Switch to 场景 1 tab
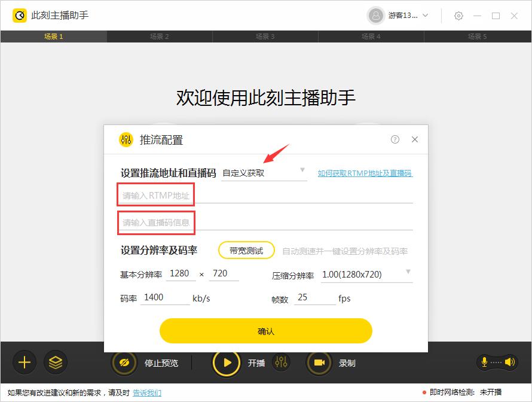This screenshot has height=402, width=532. (x=54, y=36)
